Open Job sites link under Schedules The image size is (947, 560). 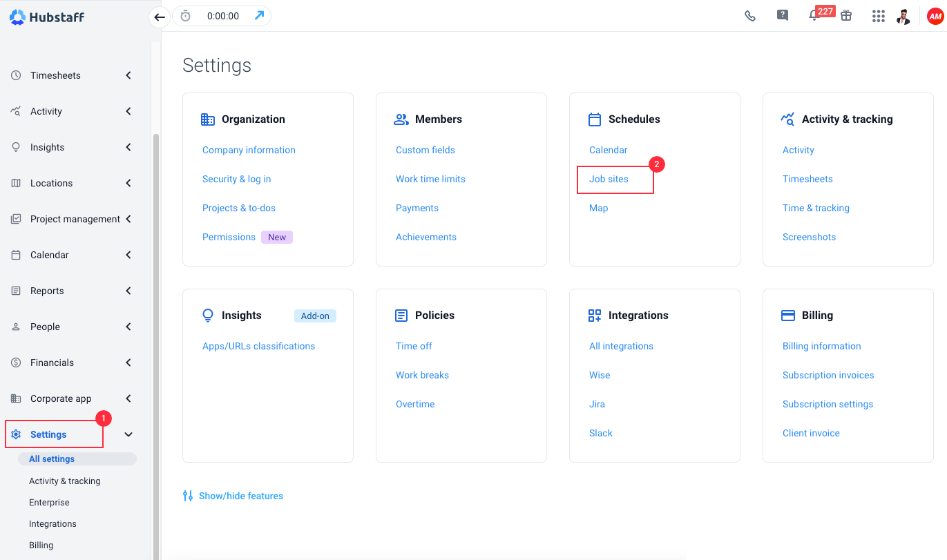(609, 179)
